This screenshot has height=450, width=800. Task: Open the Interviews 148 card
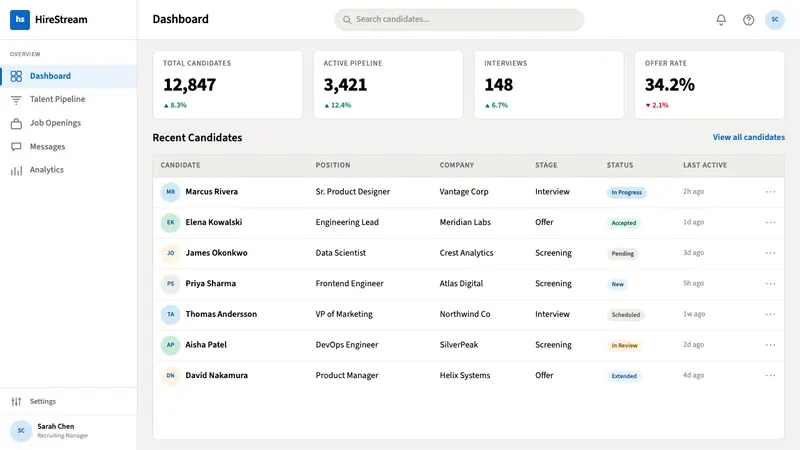coord(549,85)
